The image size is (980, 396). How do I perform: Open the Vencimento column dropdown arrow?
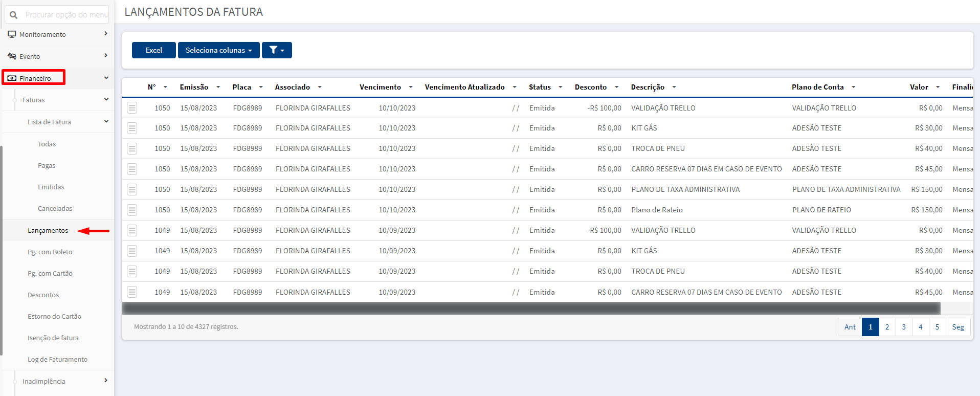tap(411, 87)
